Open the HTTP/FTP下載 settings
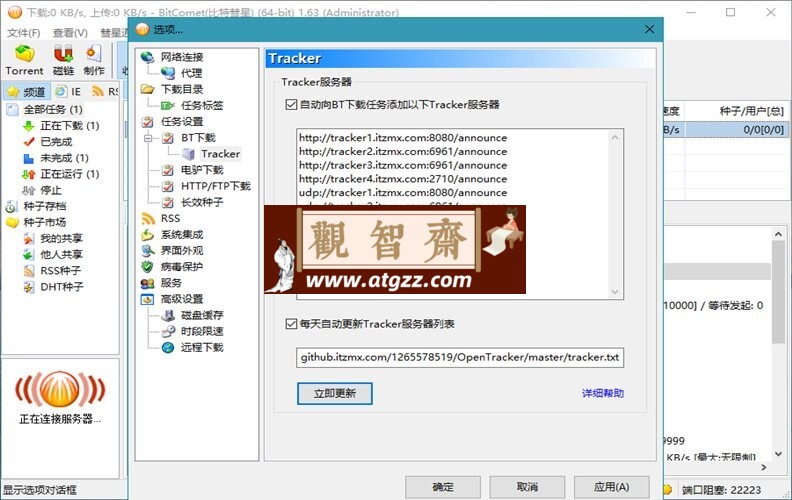Image resolution: width=792 pixels, height=500 pixels. (216, 186)
